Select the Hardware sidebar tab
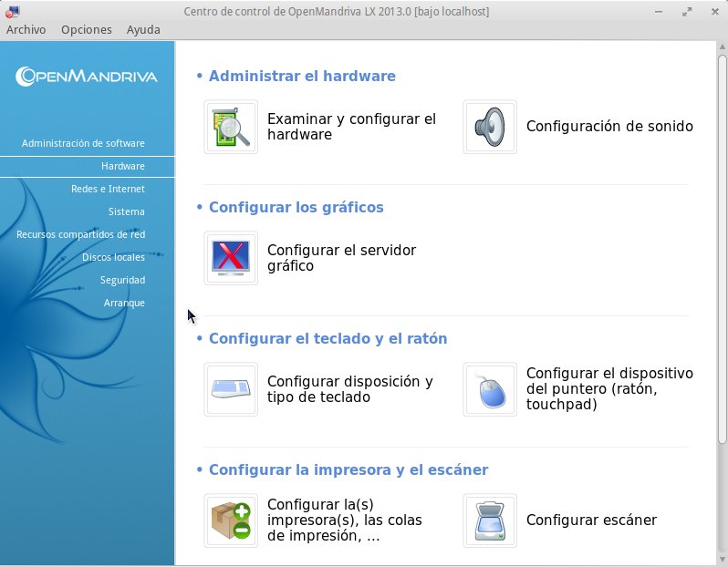 (88, 166)
